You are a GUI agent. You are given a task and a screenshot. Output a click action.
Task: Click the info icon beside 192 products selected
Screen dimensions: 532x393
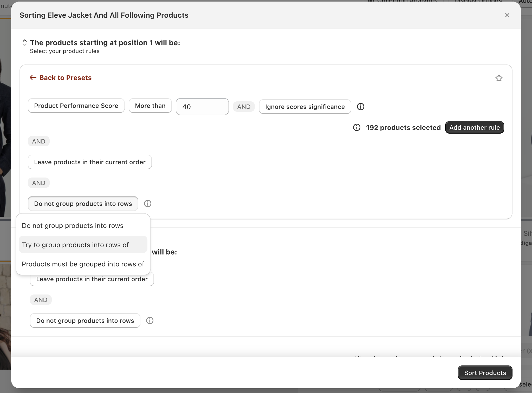[x=357, y=127]
